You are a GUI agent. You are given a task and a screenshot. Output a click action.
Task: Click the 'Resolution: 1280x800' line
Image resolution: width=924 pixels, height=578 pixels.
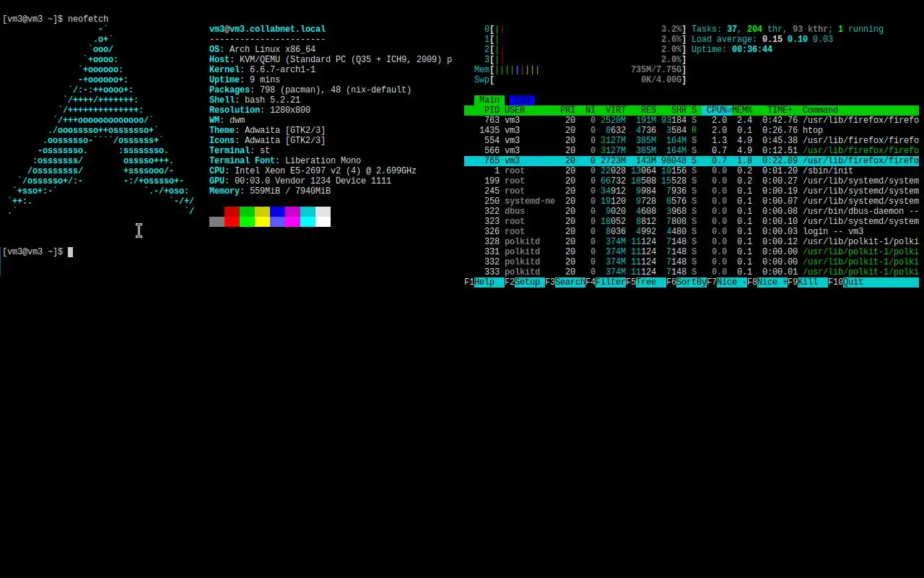coord(260,110)
